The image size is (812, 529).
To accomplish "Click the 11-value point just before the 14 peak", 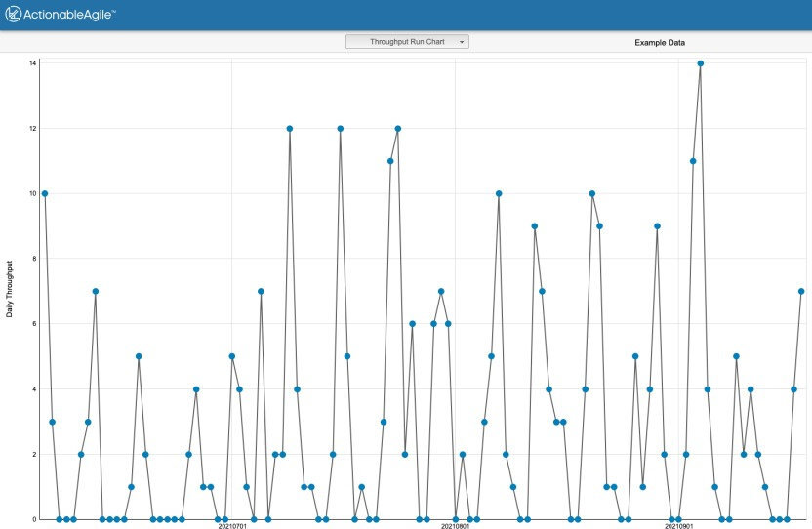I will click(693, 161).
